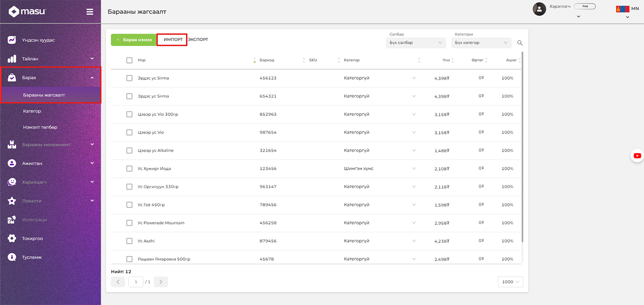Click the Тохиргоо gear icon
The height and width of the screenshot is (305, 644).
12,239
